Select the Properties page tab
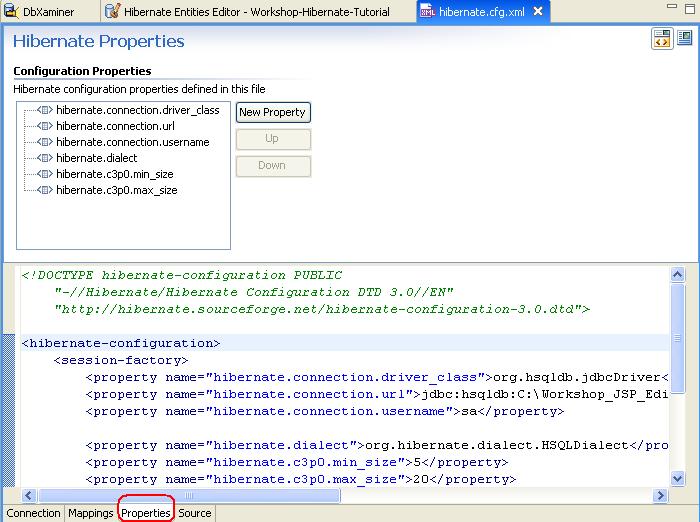The height and width of the screenshot is (522, 700). [x=146, y=513]
